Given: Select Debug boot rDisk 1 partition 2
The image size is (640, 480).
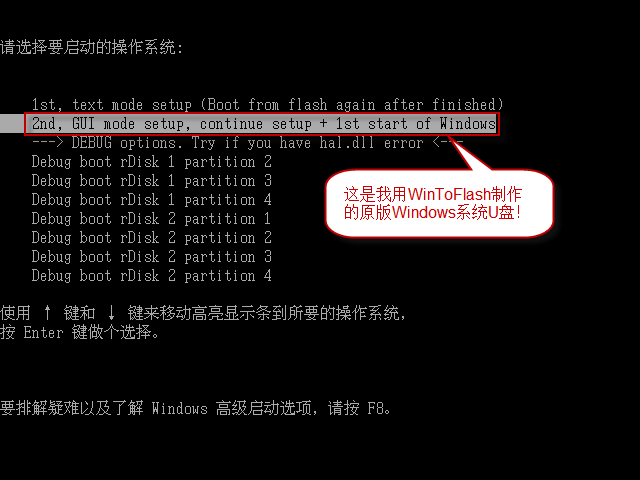Looking at the screenshot, I should tap(151, 162).
